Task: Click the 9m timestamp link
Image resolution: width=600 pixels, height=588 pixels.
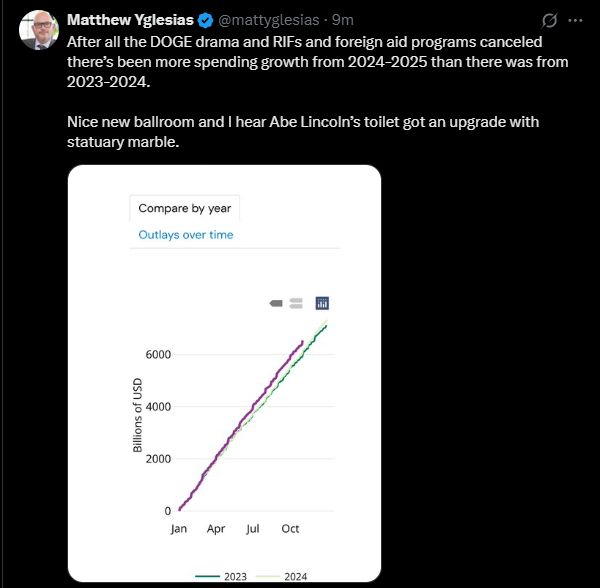Action: click(x=343, y=20)
